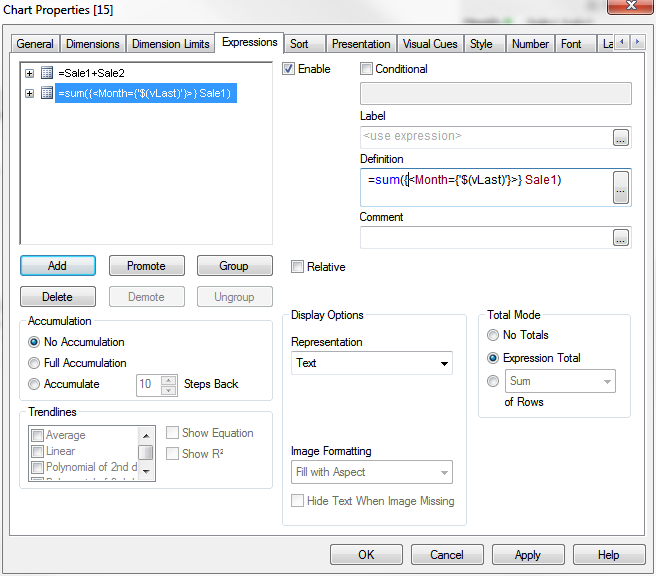The width and height of the screenshot is (656, 576).
Task: Select No Accumulation radio button
Action: point(34,342)
